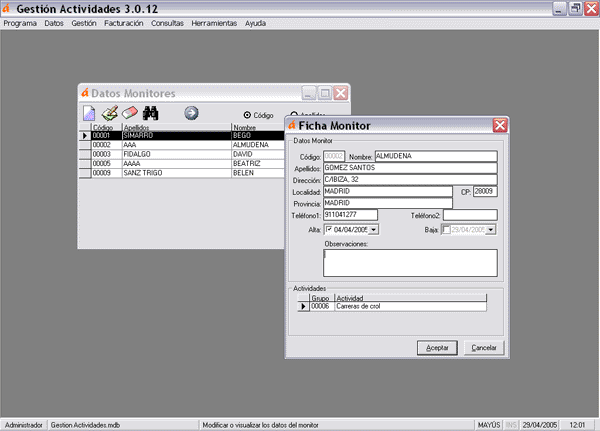600x431 pixels.
Task: Click the binoculars search icon
Action: [x=152, y=114]
